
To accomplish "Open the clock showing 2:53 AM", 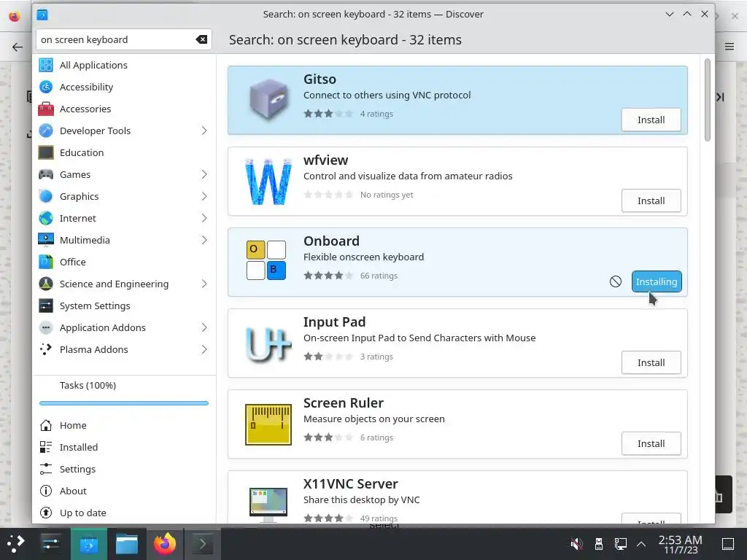I will tap(681, 544).
